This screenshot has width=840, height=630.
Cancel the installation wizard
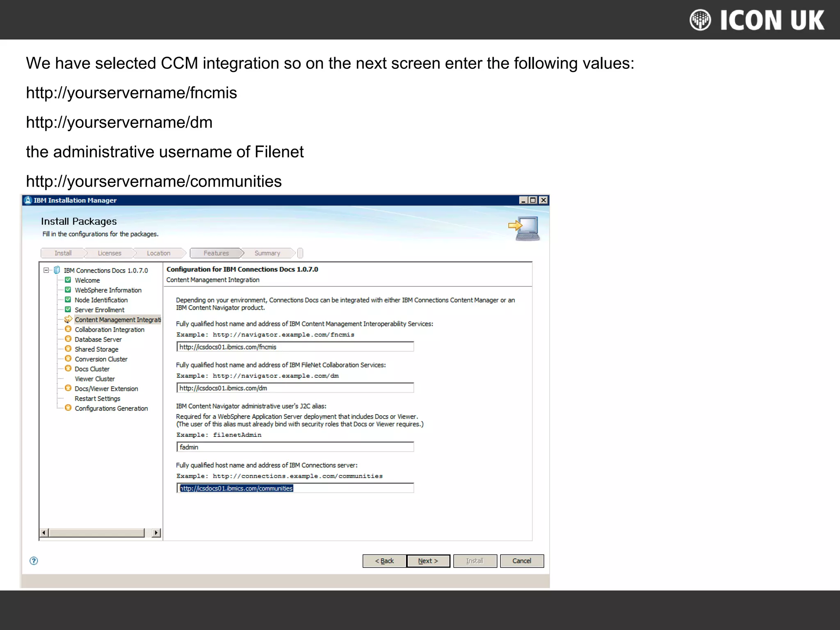pyautogui.click(x=522, y=561)
